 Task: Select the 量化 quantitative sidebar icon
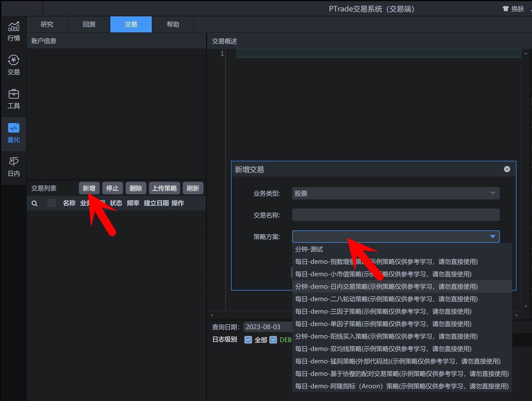(13, 133)
